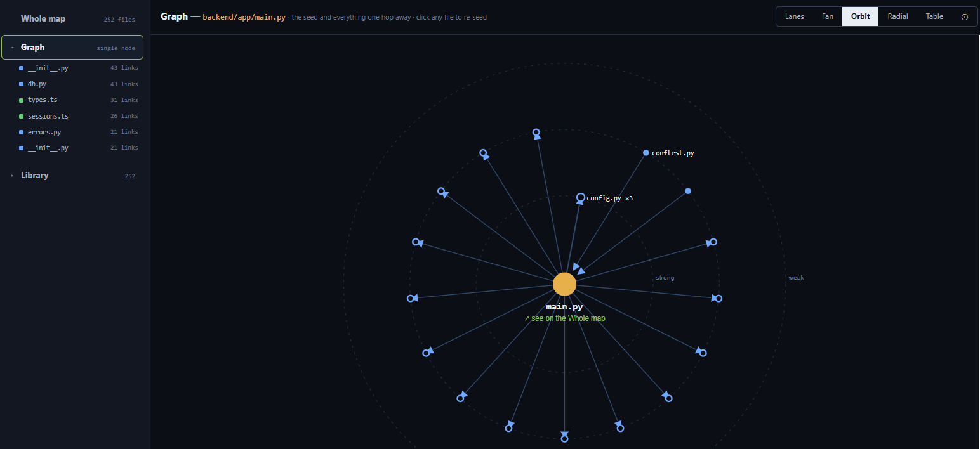Select __init__.py with 43 links
980x449 pixels.
pos(79,68)
